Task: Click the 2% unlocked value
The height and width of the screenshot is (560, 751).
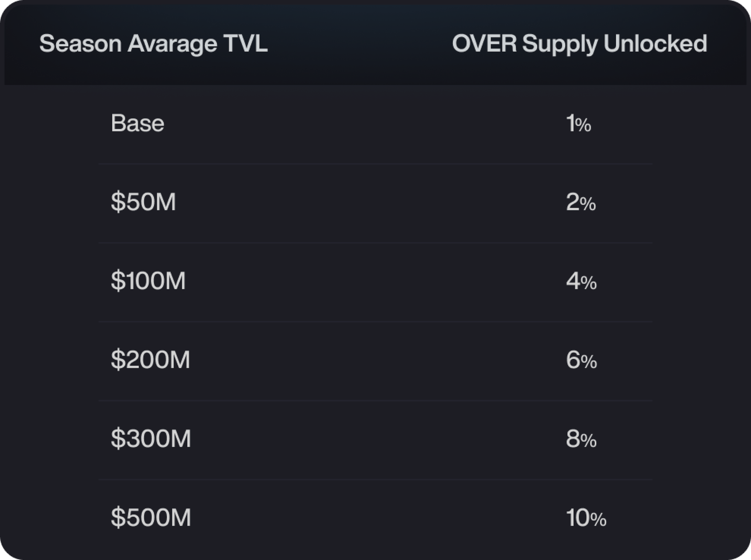Action: click(x=581, y=202)
